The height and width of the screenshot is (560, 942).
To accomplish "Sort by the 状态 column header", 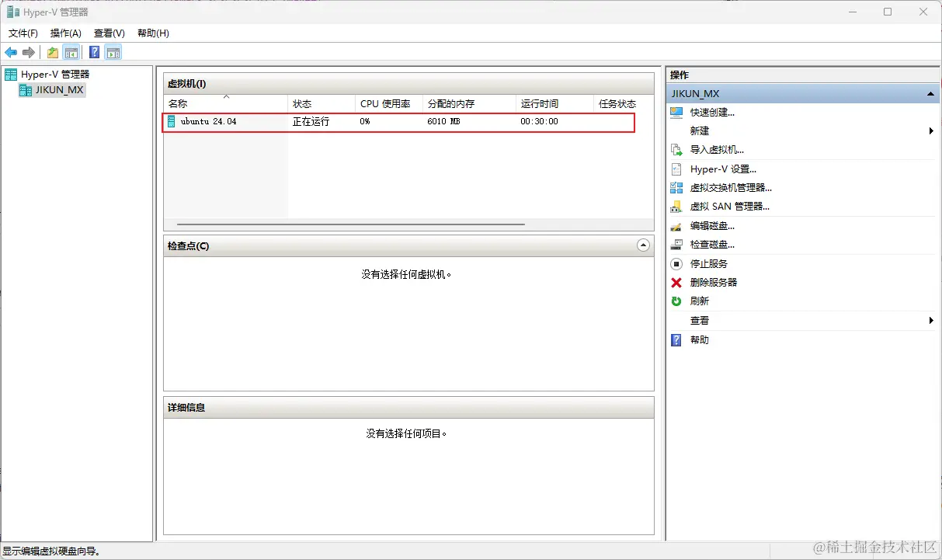I will 322,104.
